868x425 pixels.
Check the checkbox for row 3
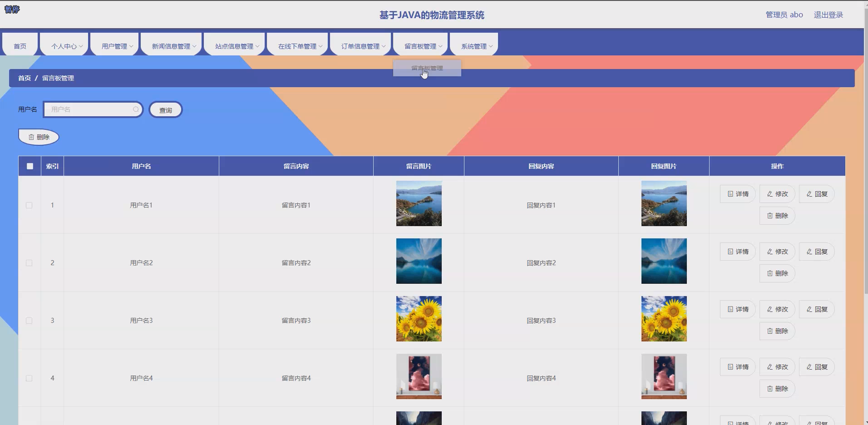pyautogui.click(x=29, y=321)
